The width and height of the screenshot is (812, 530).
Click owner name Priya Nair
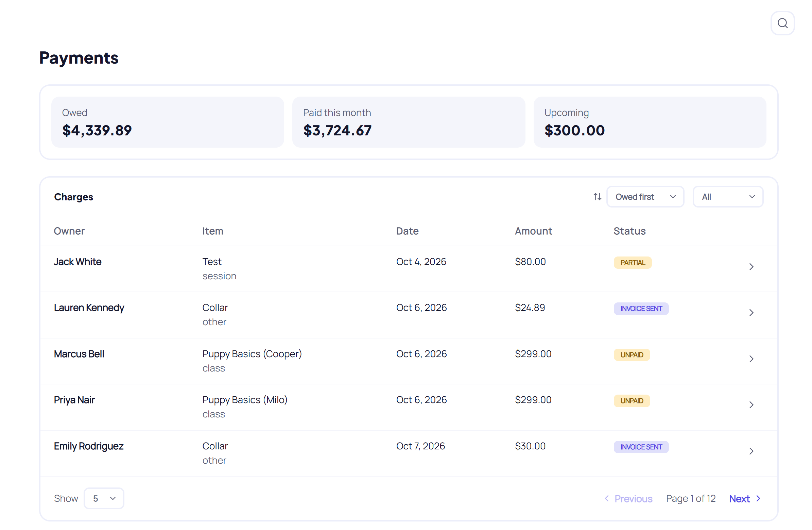pyautogui.click(x=74, y=400)
